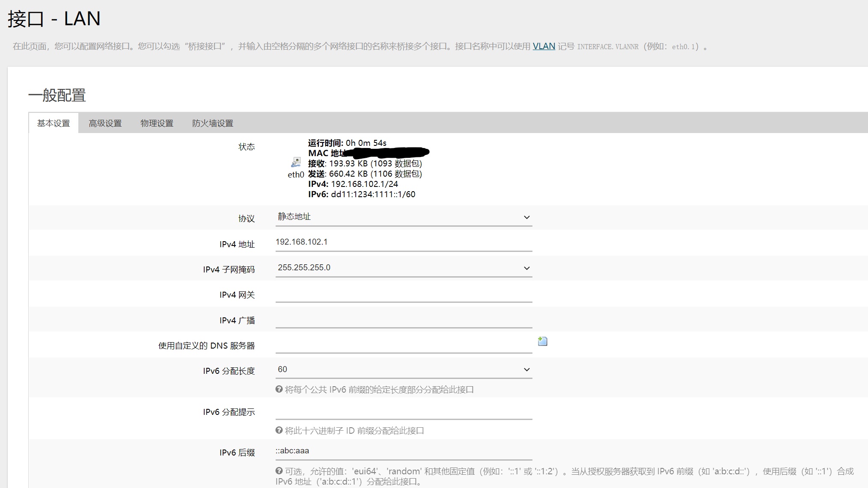Open the 协议 dropdown showing 静态地址
Viewport: 868px width, 488px height.
(403, 217)
